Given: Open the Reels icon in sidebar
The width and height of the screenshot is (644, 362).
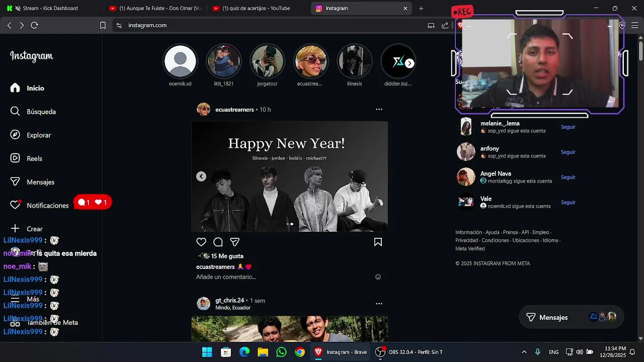Looking at the screenshot, I should point(15,158).
